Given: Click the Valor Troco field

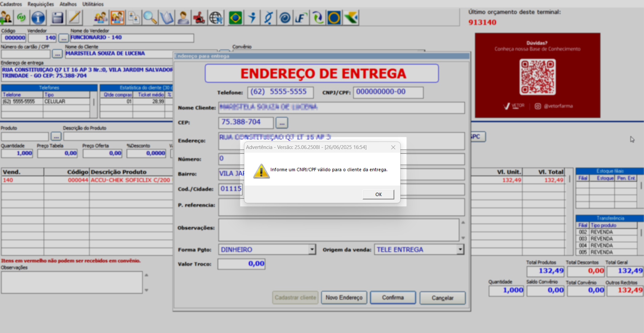Looking at the screenshot, I should pos(241,264).
